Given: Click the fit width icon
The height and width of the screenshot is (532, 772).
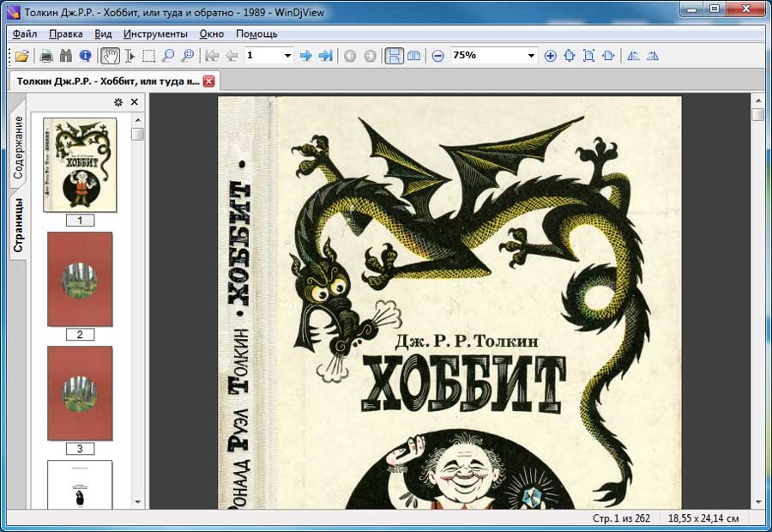Looking at the screenshot, I should point(608,56).
